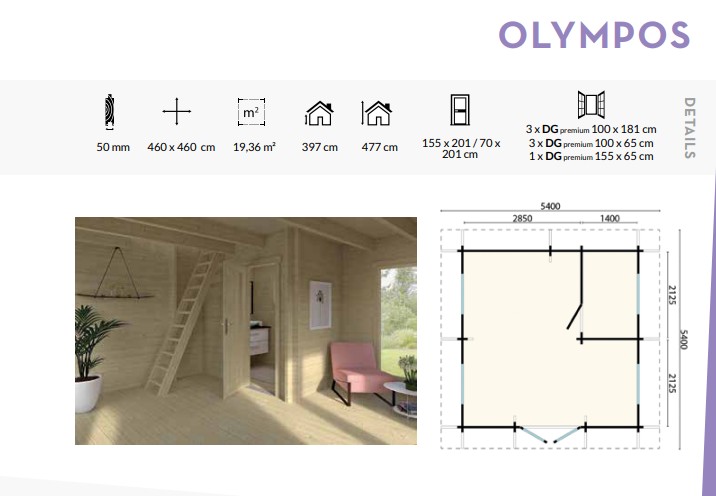Open the floor plan drawing
The height and width of the screenshot is (496, 716).
click(563, 325)
